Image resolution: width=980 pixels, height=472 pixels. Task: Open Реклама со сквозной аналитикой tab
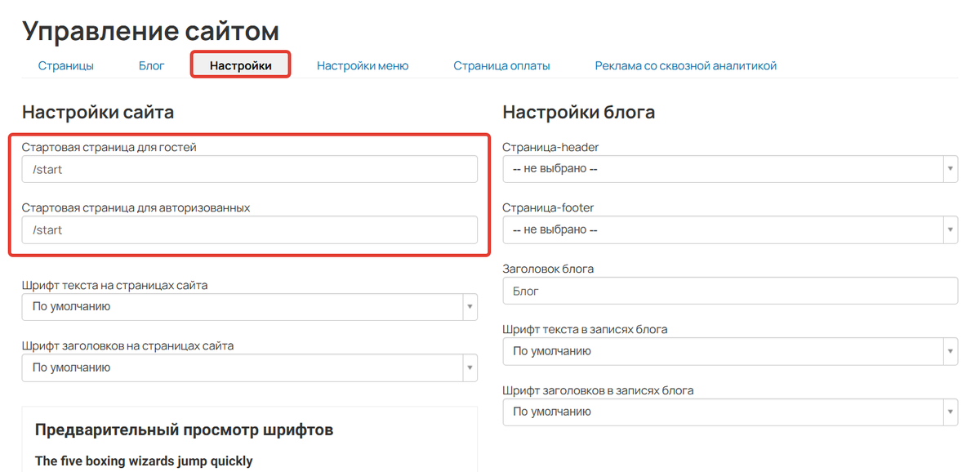[x=686, y=65]
